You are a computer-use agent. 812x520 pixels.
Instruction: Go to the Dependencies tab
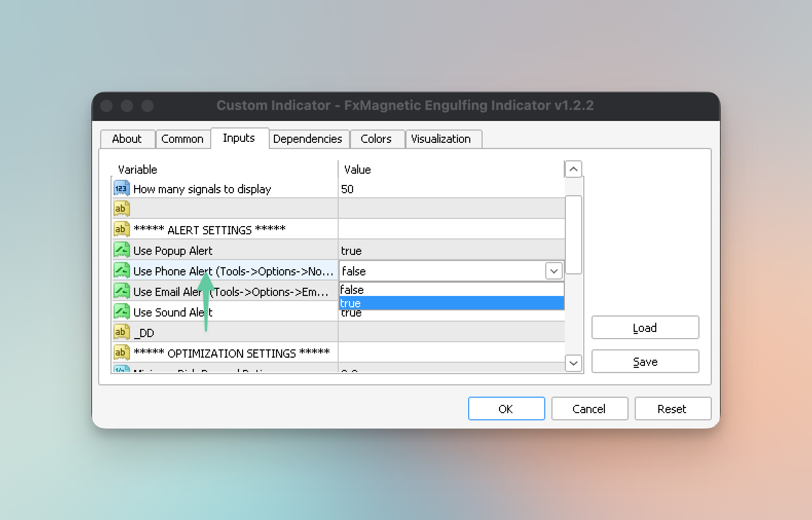(308, 139)
